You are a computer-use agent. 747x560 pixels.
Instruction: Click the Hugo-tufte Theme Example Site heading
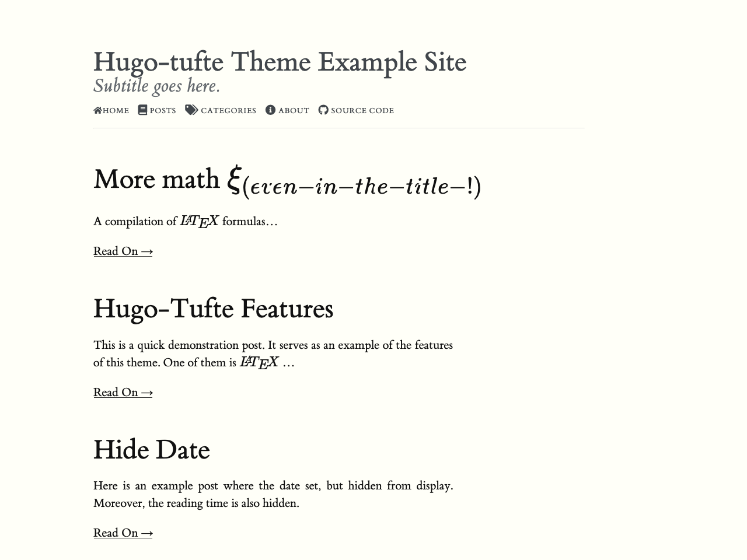(x=280, y=61)
